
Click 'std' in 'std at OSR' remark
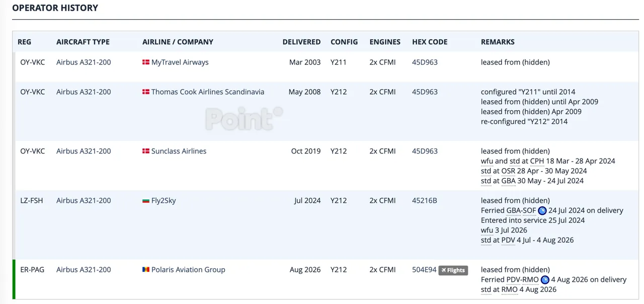point(486,171)
